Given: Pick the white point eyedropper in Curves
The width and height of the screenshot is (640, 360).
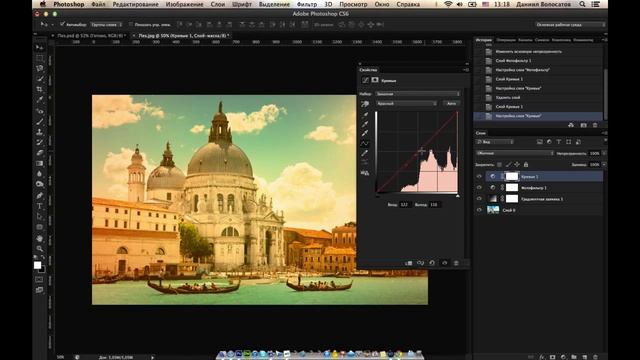Looking at the screenshot, I should coord(365,133).
